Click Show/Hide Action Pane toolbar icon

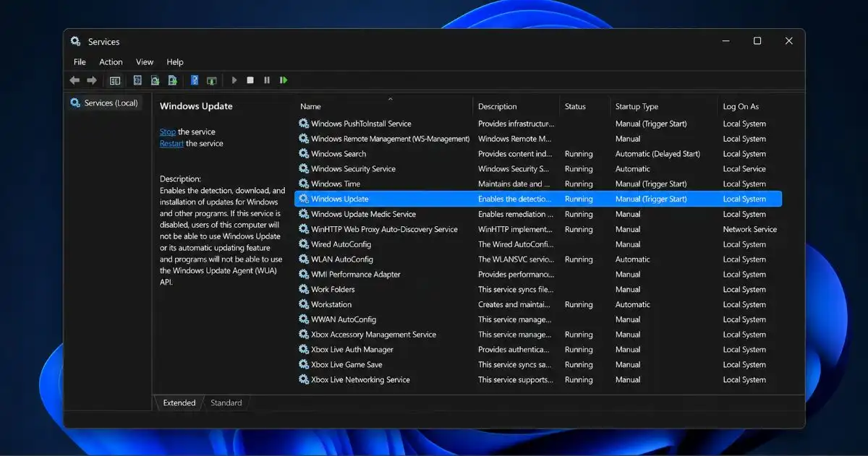point(212,80)
